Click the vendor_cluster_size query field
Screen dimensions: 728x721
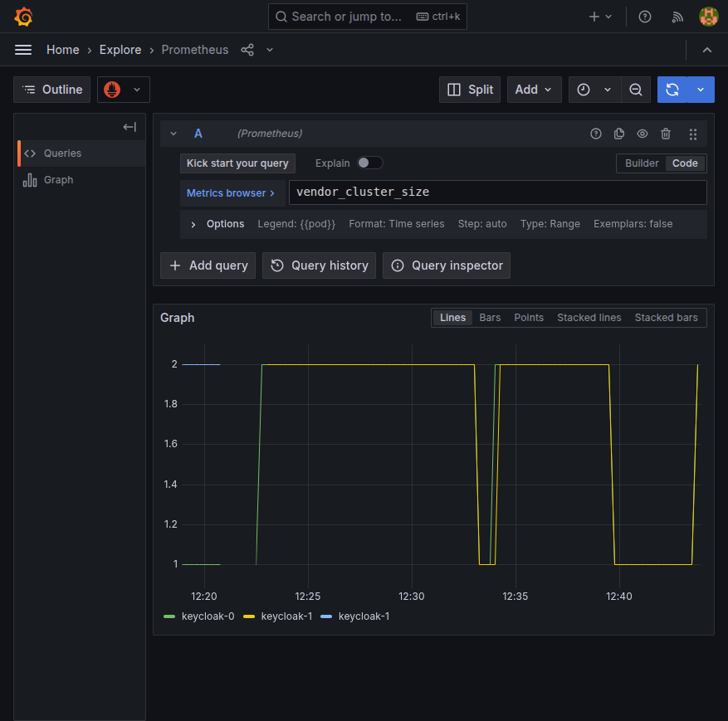tap(498, 192)
